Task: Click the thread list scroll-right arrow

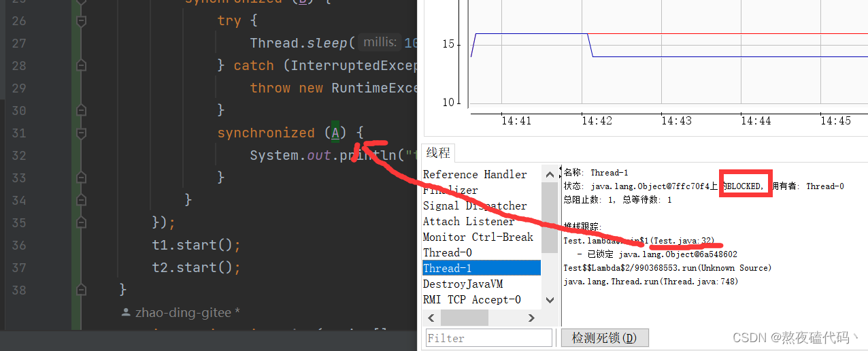Action: tap(533, 317)
